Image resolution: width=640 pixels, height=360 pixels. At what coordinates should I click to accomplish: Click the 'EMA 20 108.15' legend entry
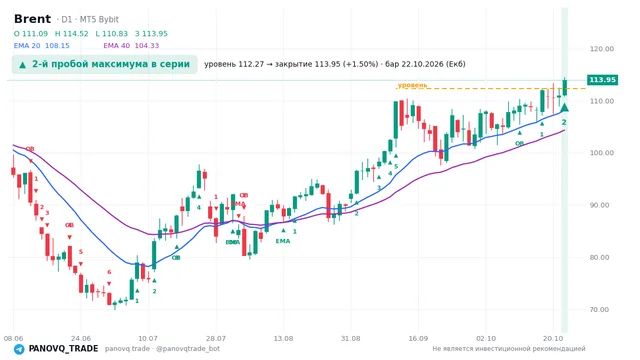tap(42, 46)
